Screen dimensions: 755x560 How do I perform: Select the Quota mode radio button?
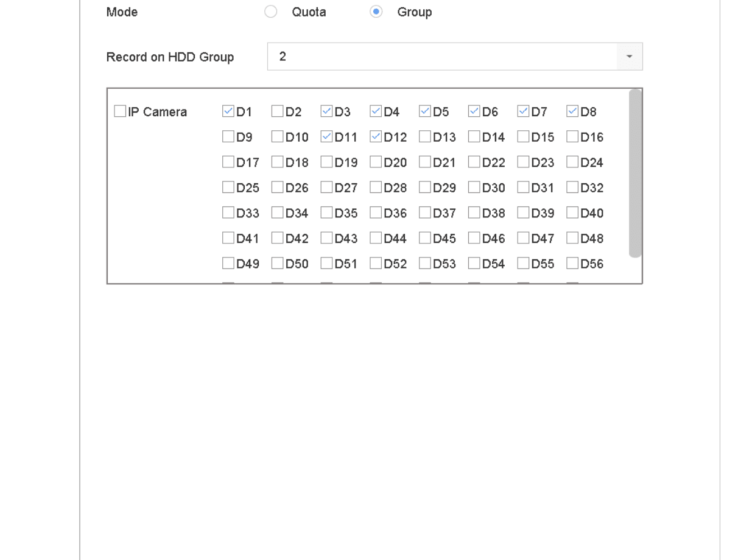[271, 12]
